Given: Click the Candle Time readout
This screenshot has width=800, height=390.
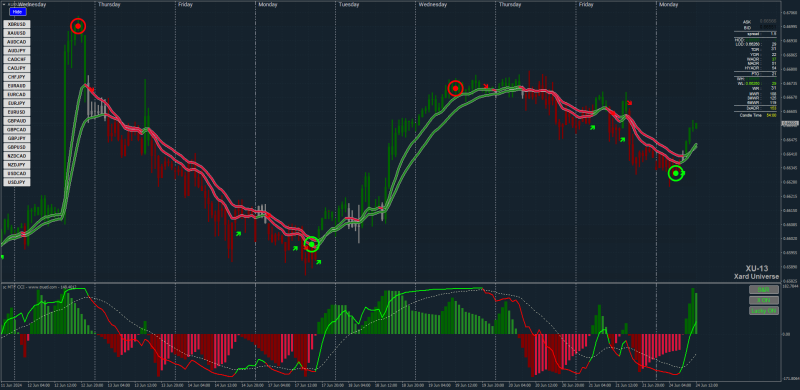Looking at the screenshot, I should pyautogui.click(x=758, y=115).
